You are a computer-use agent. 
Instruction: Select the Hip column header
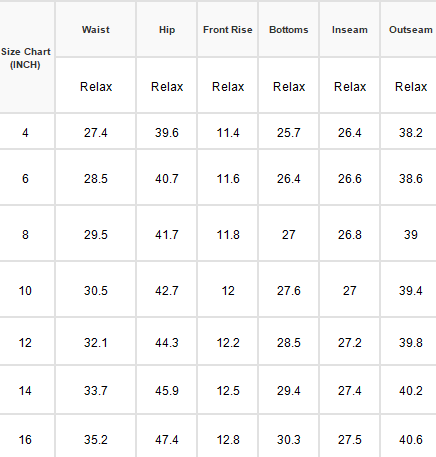tap(167, 30)
